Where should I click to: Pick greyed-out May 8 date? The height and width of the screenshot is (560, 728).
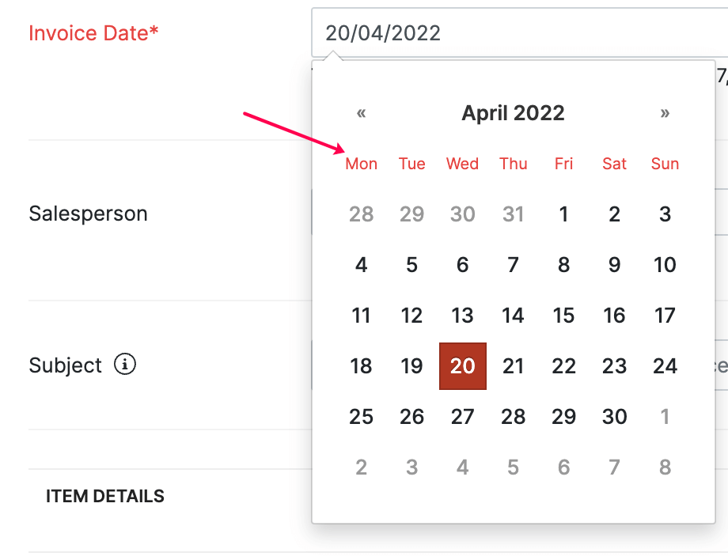tap(665, 467)
